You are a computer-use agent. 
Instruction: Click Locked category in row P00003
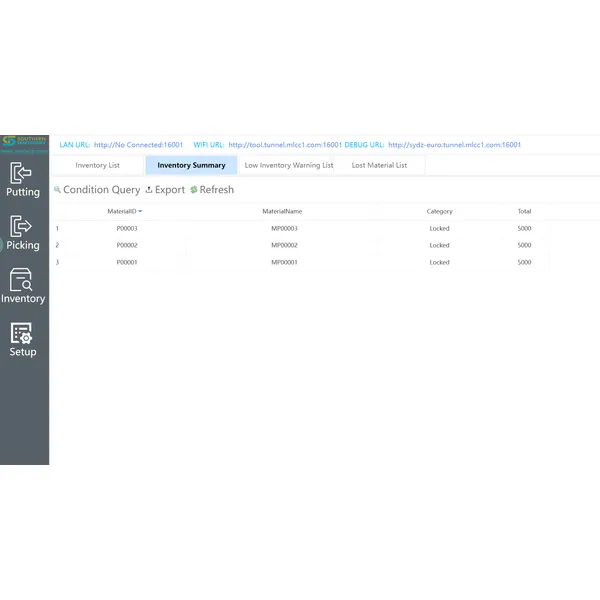click(439, 228)
